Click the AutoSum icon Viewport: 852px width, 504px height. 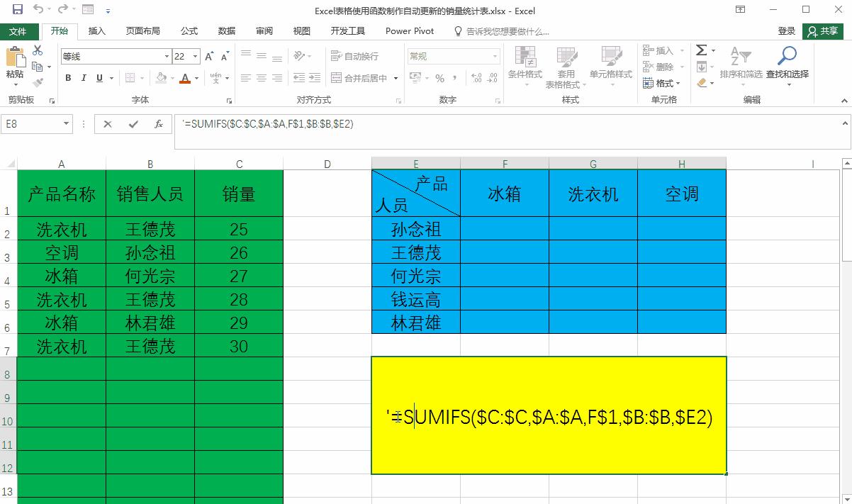pyautogui.click(x=701, y=50)
